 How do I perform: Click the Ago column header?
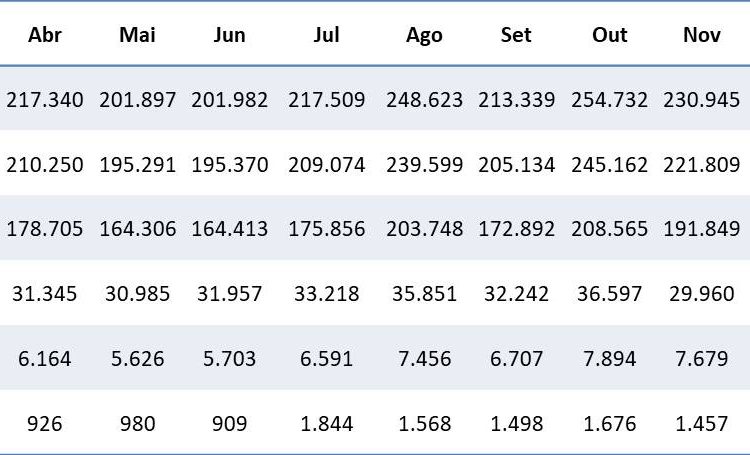coord(424,35)
